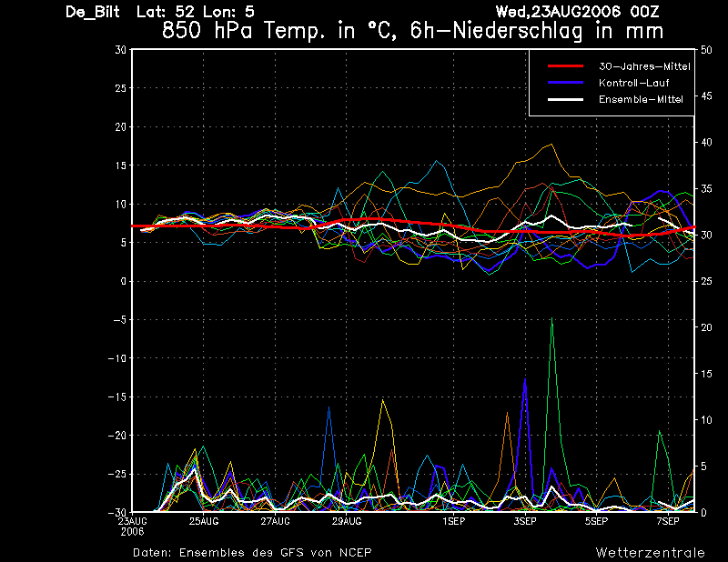Click the '27AUG' x-axis label
728x562 pixels.
pos(275,521)
